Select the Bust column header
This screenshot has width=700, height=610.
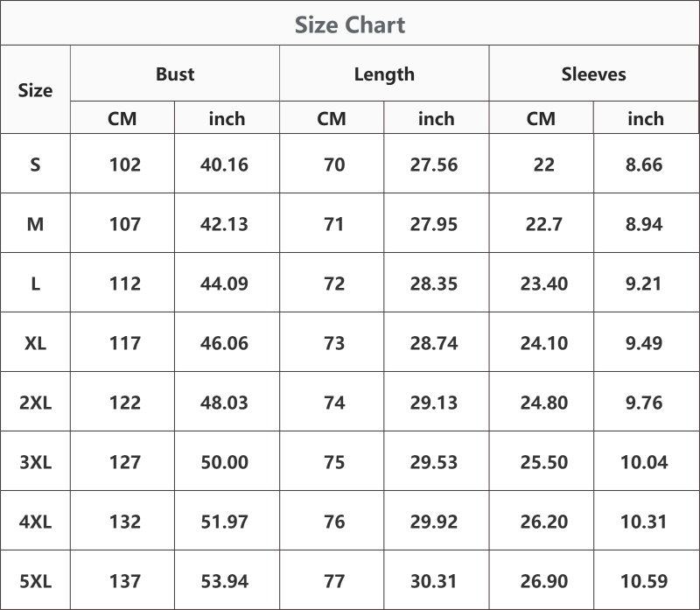click(x=175, y=74)
